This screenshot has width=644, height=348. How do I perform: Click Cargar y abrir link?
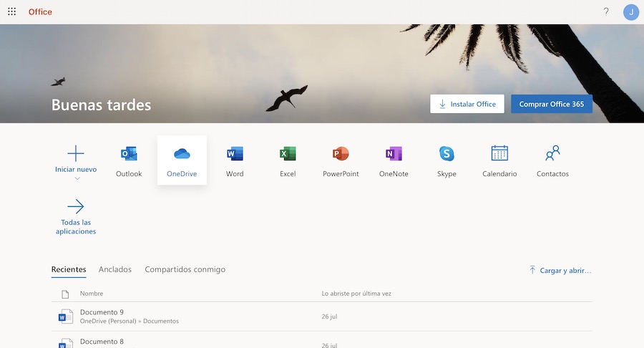tap(560, 271)
